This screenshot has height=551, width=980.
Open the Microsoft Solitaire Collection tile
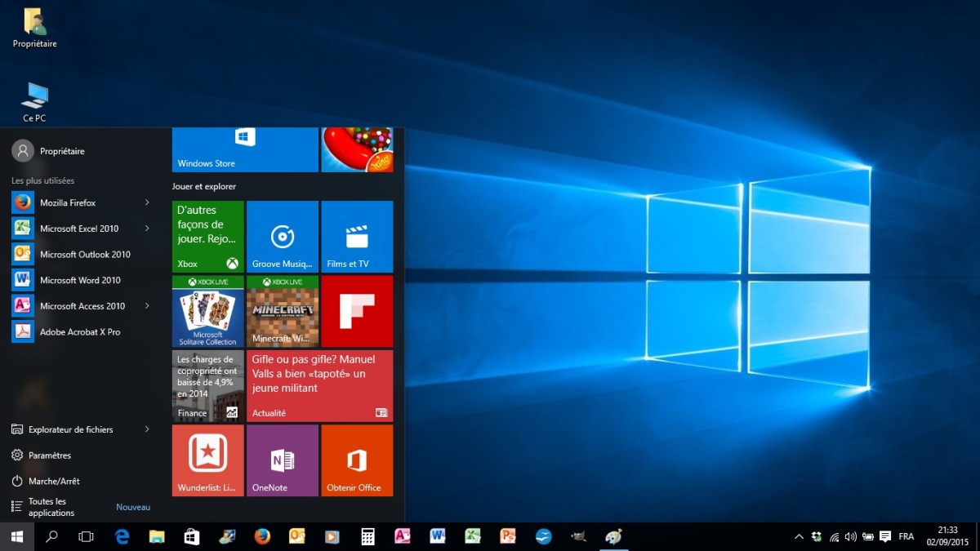click(x=208, y=311)
